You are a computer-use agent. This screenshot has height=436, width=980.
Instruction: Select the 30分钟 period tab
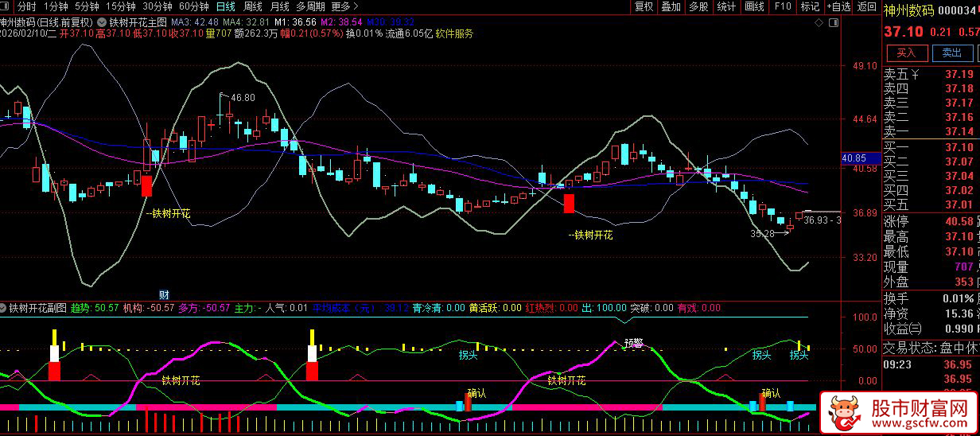point(157,6)
